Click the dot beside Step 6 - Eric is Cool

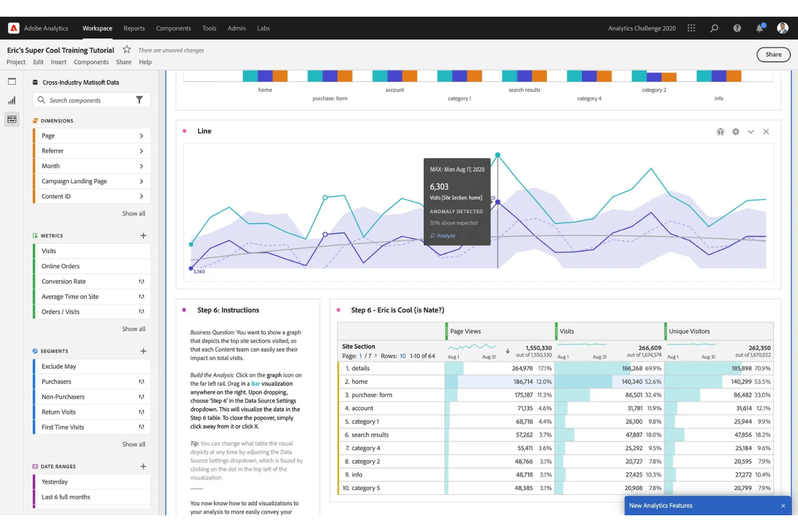pyautogui.click(x=339, y=310)
